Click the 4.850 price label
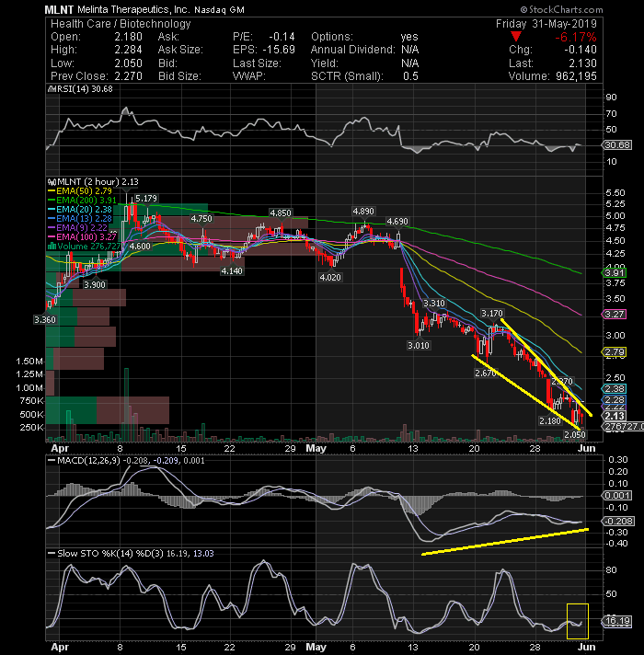This screenshot has height=655, width=644. (x=281, y=213)
